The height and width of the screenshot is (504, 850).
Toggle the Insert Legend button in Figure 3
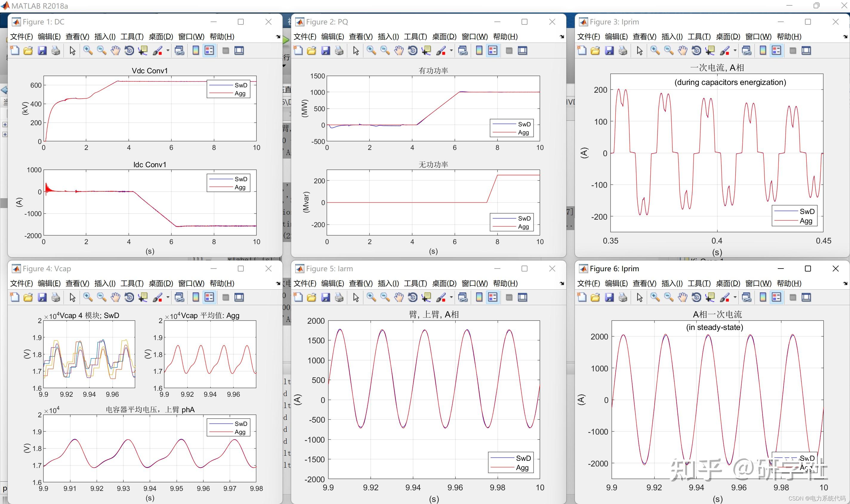pos(777,50)
